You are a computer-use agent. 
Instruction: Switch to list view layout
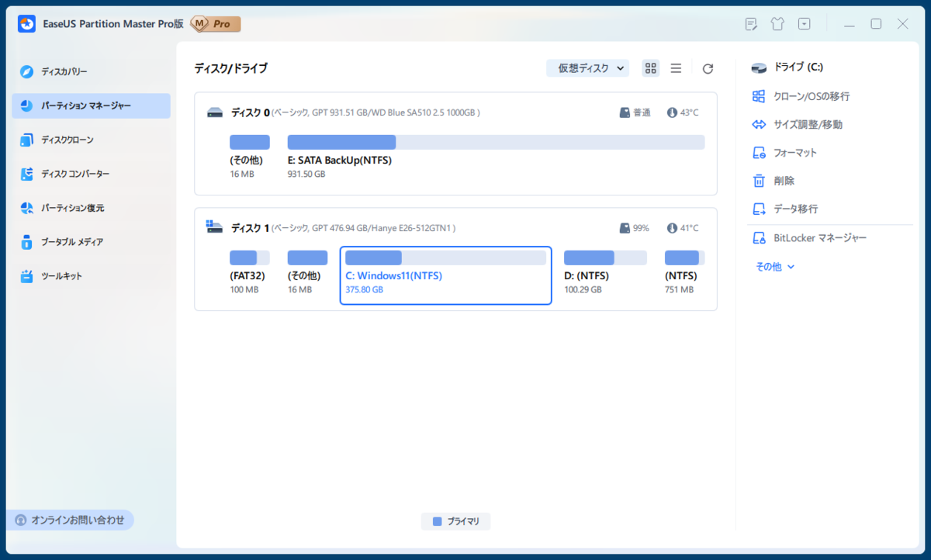676,68
